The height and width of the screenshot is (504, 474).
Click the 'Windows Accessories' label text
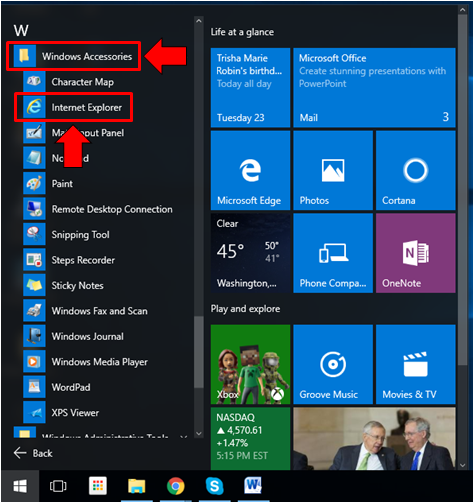pos(87,56)
